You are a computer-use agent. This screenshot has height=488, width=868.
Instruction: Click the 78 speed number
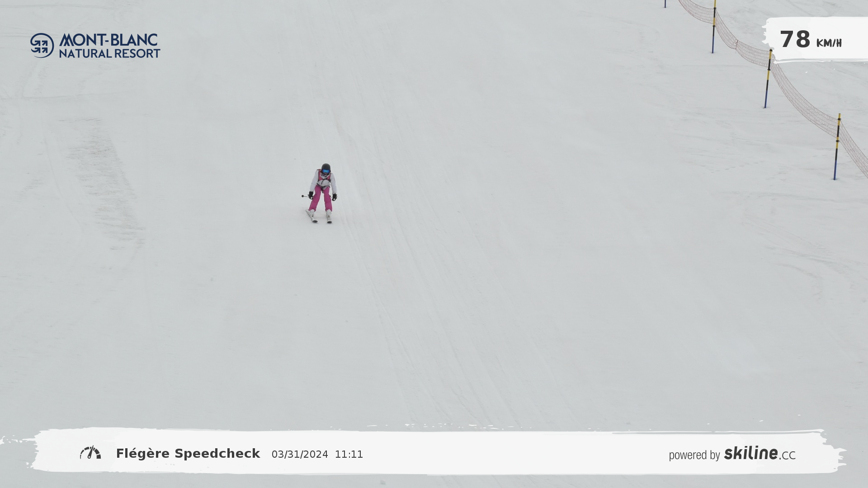[795, 40]
